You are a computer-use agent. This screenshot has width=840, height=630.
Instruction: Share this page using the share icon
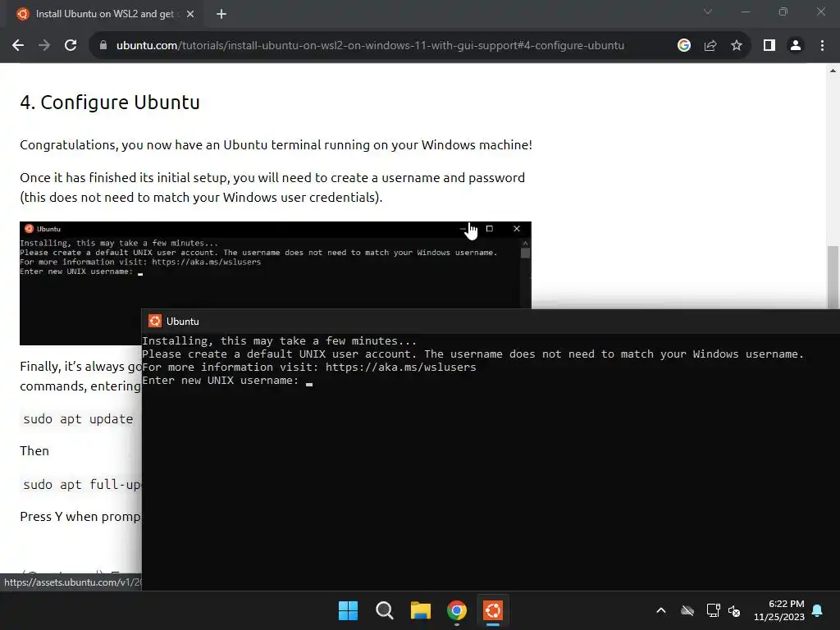(x=710, y=46)
